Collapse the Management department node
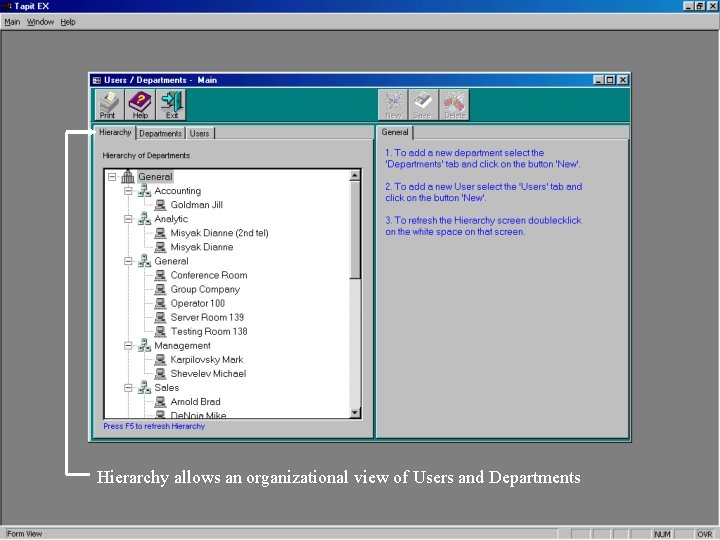The width and height of the screenshot is (720, 540). pyautogui.click(x=129, y=345)
